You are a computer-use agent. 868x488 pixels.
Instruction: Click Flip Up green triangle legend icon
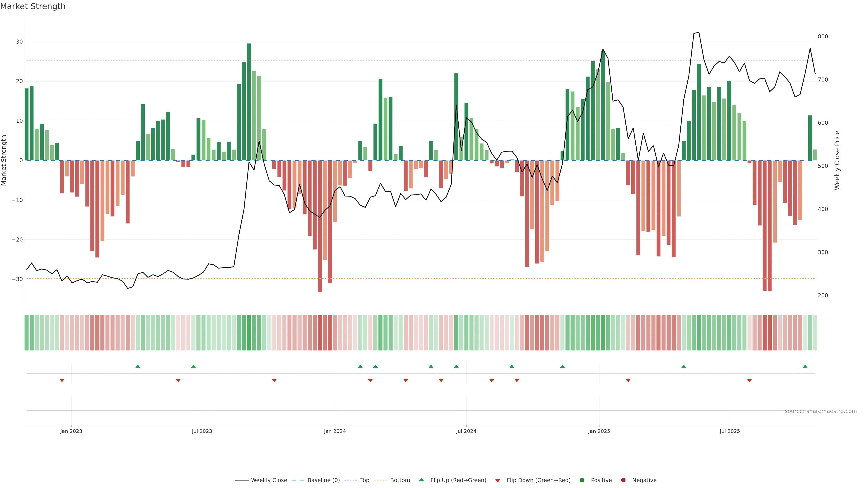[x=421, y=480]
